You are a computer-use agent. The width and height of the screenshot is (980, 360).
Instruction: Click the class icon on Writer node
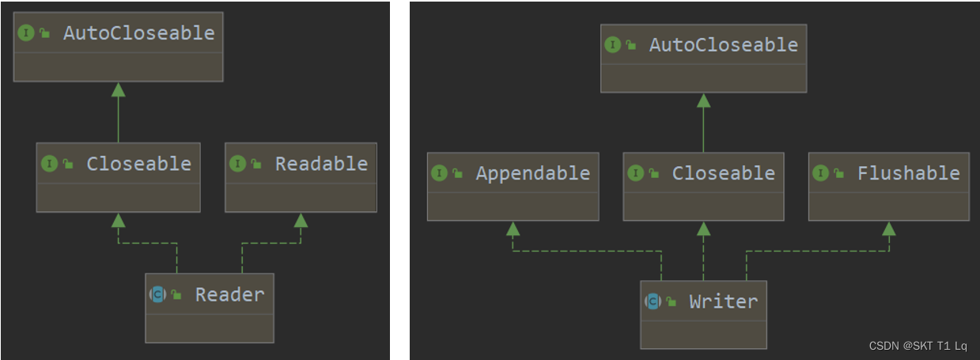(x=653, y=301)
